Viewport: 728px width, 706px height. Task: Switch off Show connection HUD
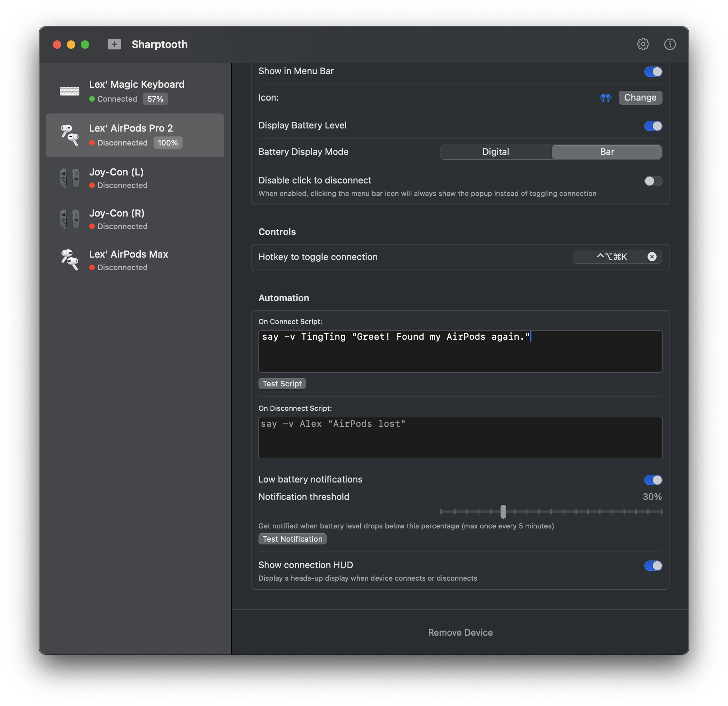(x=653, y=565)
